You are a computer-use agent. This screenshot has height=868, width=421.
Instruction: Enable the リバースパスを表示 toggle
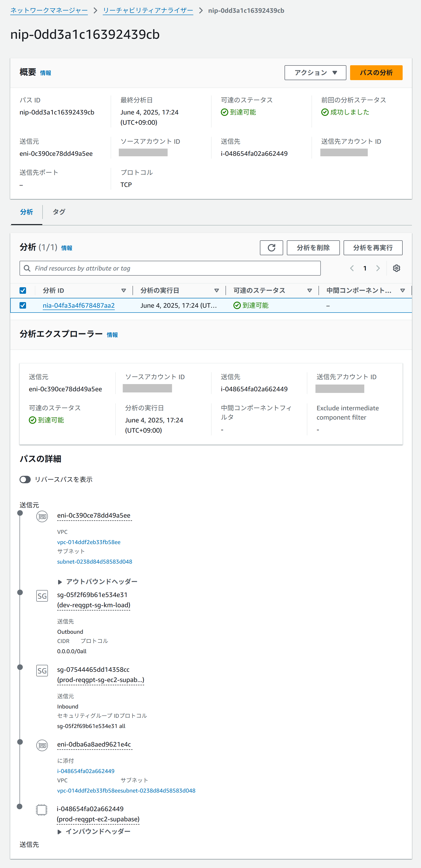[25, 480]
